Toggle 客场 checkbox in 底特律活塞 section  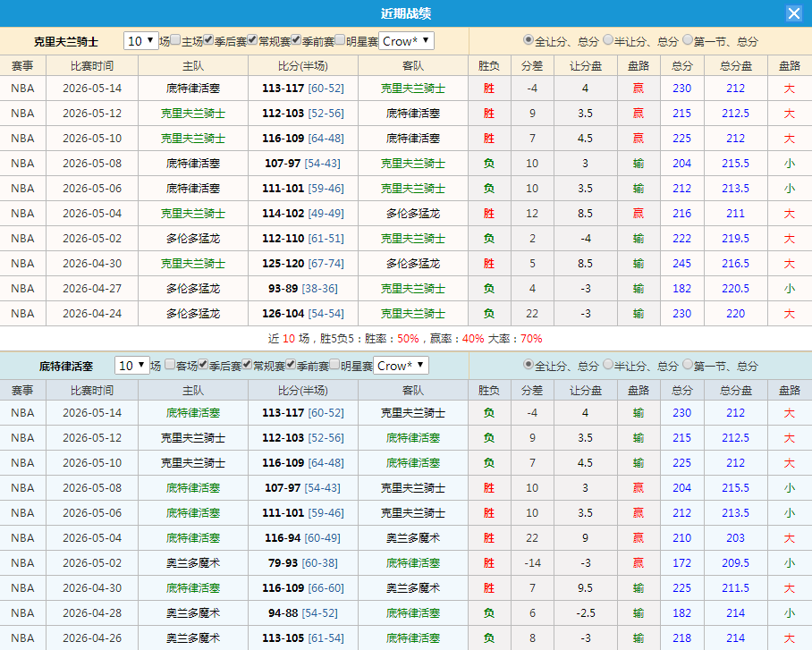coord(171,365)
